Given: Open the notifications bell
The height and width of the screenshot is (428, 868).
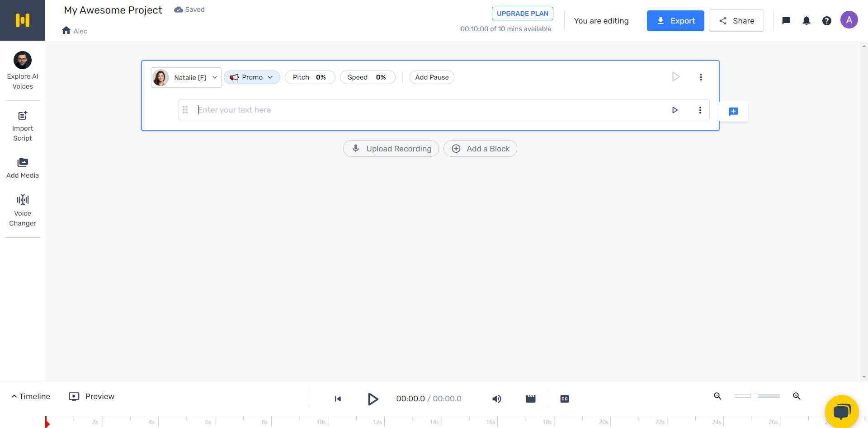Looking at the screenshot, I should [807, 20].
